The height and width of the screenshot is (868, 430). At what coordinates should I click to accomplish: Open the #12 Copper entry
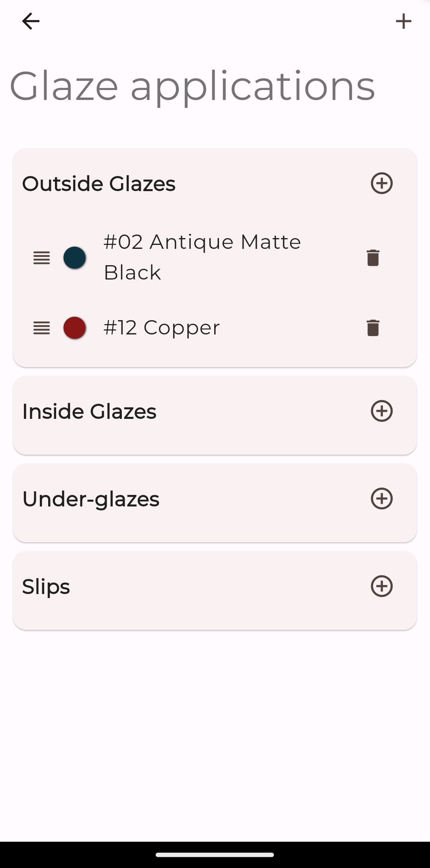(x=162, y=328)
